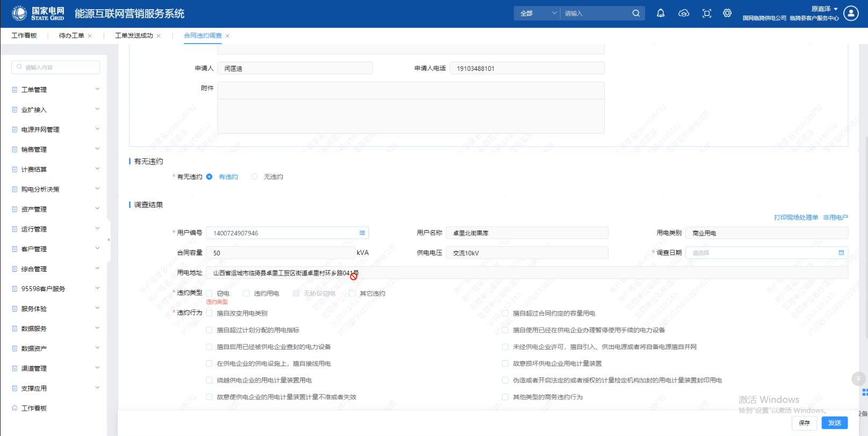Toggle fullscreen with the header icon
868x436 pixels.
point(707,13)
